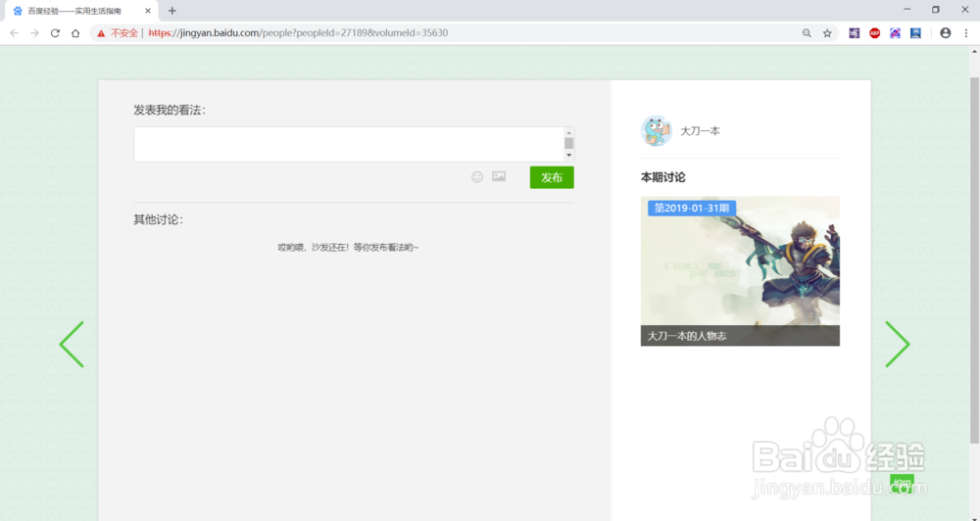
Task: Click the 哎哟喂,沙发还在 empty message
Action: pyautogui.click(x=348, y=248)
